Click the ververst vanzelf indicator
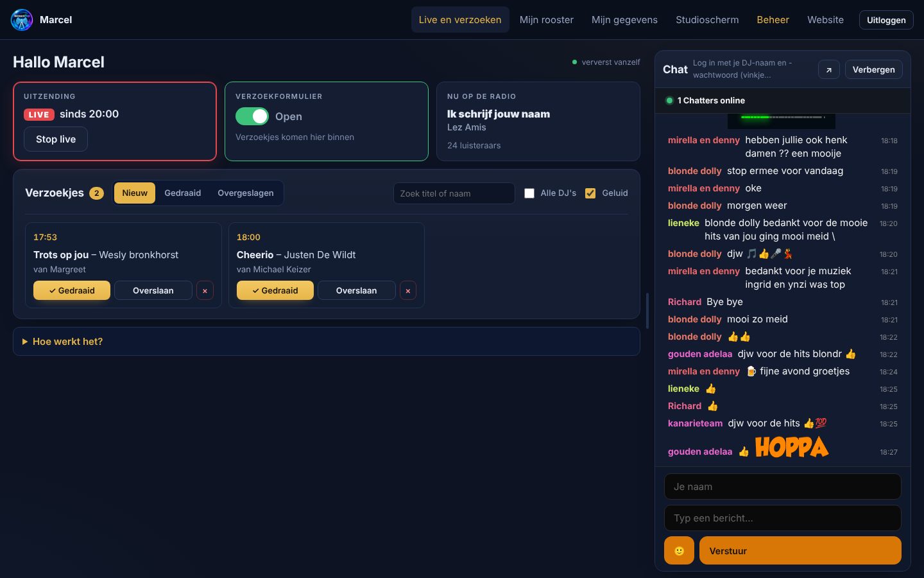Screen dimensions: 924x578 point(606,62)
